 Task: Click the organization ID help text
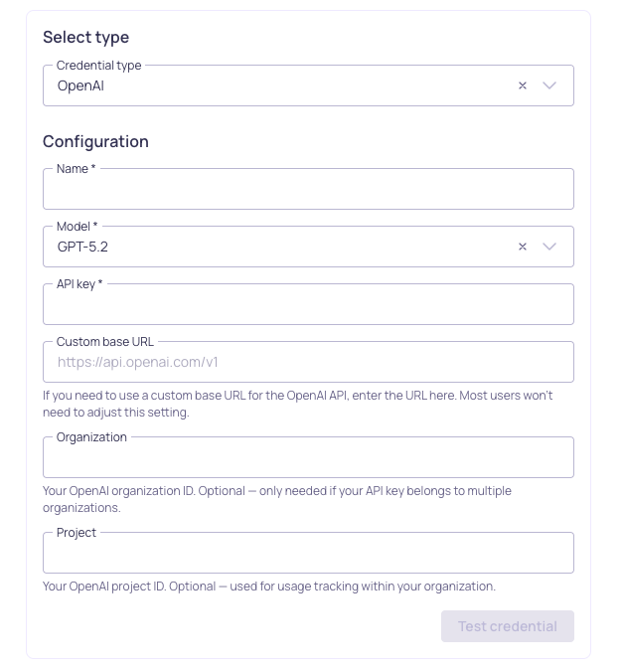point(277,499)
